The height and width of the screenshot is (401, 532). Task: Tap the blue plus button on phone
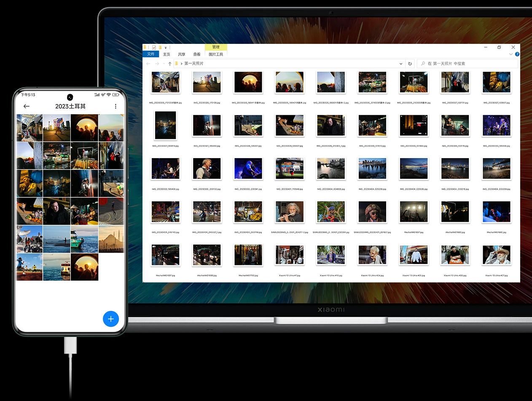[x=111, y=319]
